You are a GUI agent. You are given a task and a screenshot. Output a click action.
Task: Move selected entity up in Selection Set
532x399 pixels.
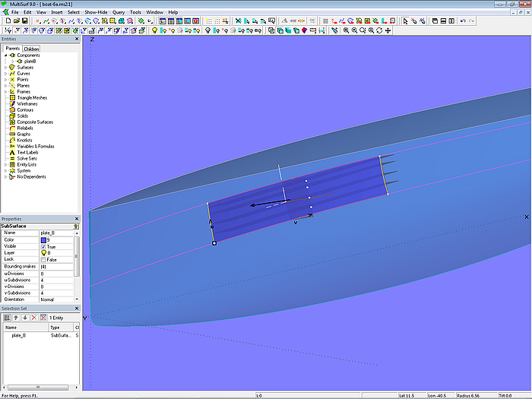[15, 317]
